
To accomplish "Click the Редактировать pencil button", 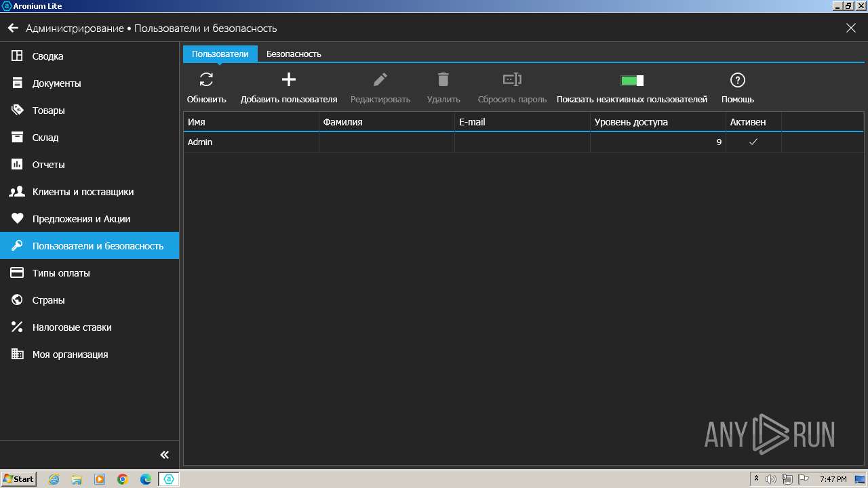I will click(x=380, y=88).
